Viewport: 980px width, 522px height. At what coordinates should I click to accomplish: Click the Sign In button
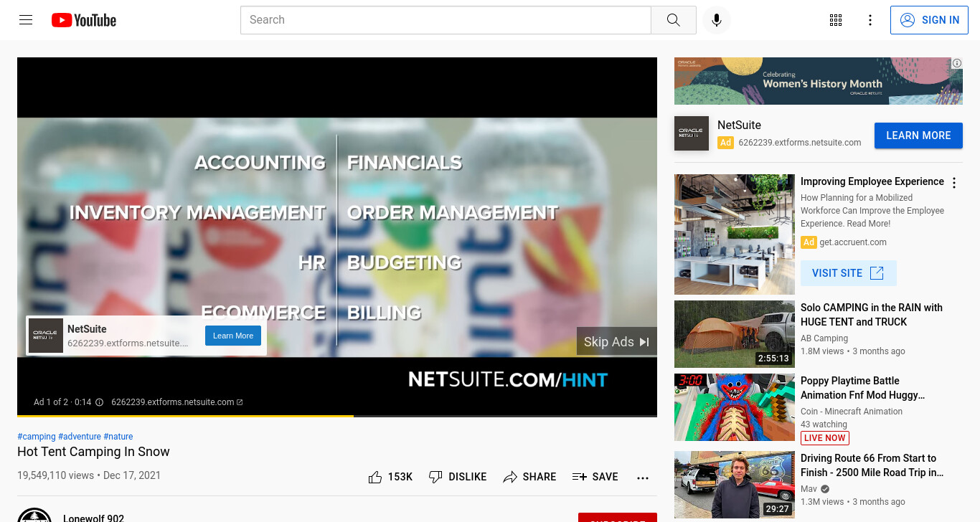click(x=930, y=20)
